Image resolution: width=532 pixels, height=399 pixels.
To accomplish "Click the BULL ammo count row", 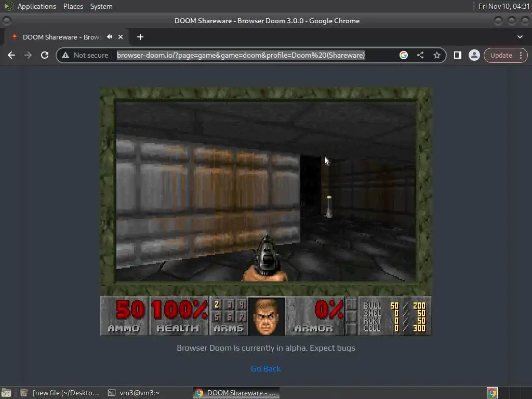I will click(394, 305).
